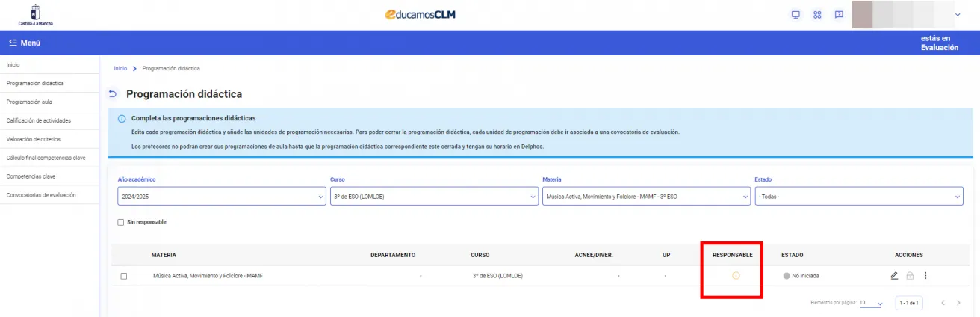This screenshot has height=317, width=980.
Task: Open Programación aula in the sidebar
Action: click(29, 102)
